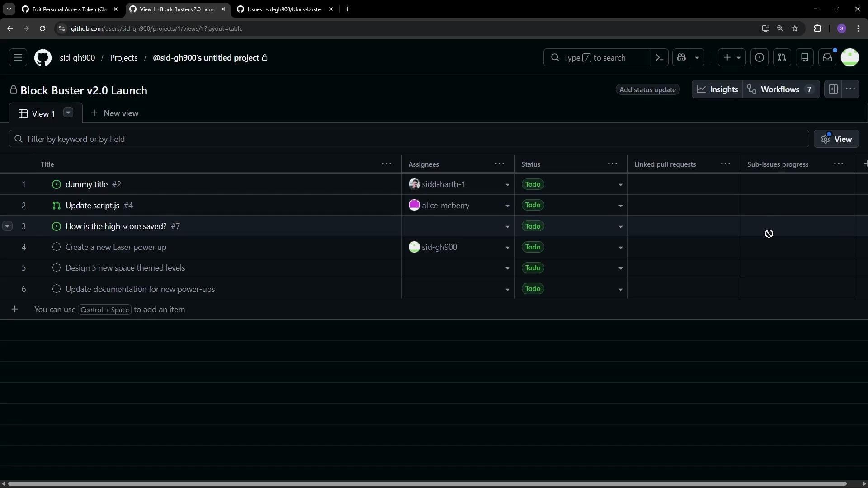Switch to Edit Personal Access Token browser tab
868x488 pixels.
click(x=70, y=9)
